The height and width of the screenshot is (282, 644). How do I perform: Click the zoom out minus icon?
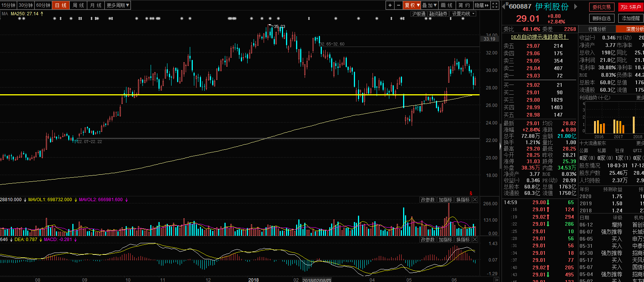(399, 5)
